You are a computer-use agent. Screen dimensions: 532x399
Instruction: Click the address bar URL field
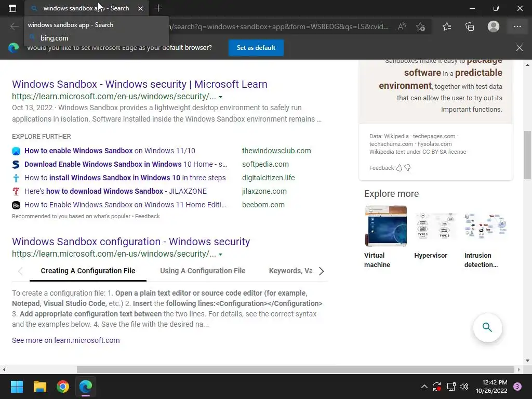(280, 26)
